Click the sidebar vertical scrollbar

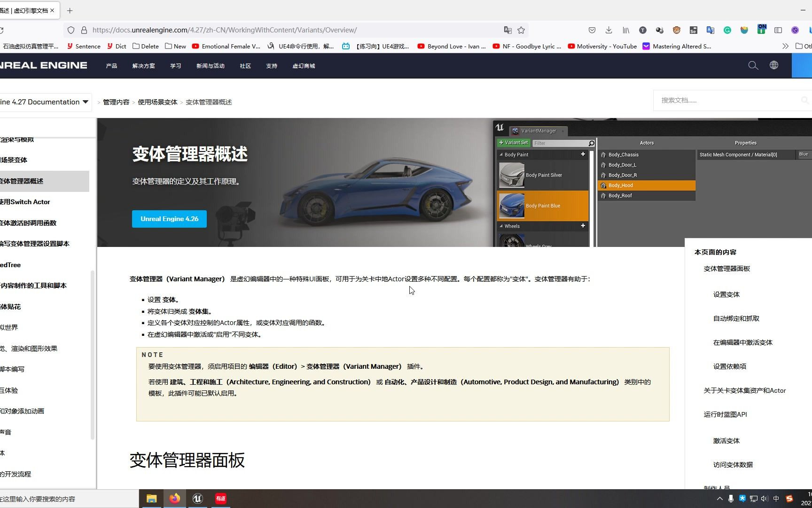93,355
